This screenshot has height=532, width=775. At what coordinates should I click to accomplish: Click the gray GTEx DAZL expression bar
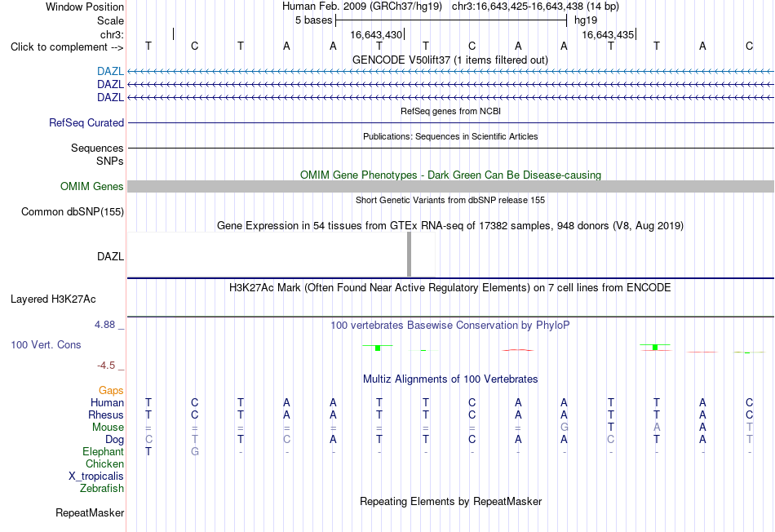[x=409, y=254]
